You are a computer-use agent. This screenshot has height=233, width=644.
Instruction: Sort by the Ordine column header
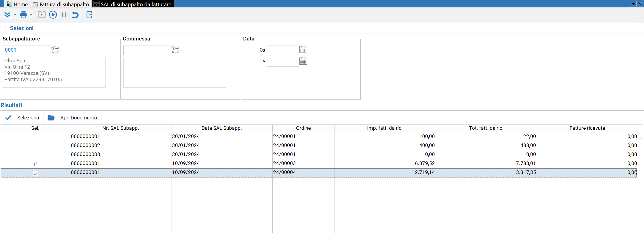coord(303,128)
